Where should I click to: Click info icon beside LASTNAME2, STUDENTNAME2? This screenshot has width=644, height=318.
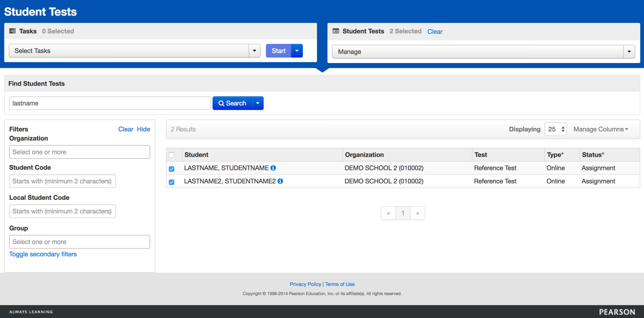point(280,181)
